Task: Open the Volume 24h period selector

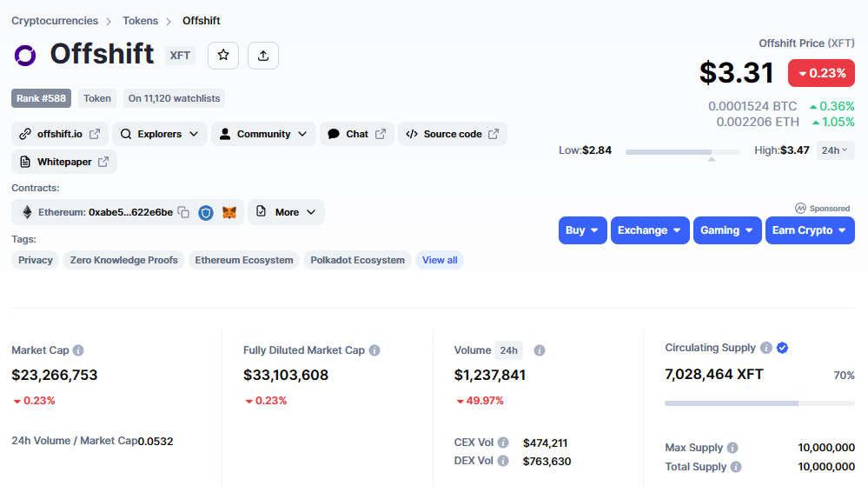Action: 509,350
